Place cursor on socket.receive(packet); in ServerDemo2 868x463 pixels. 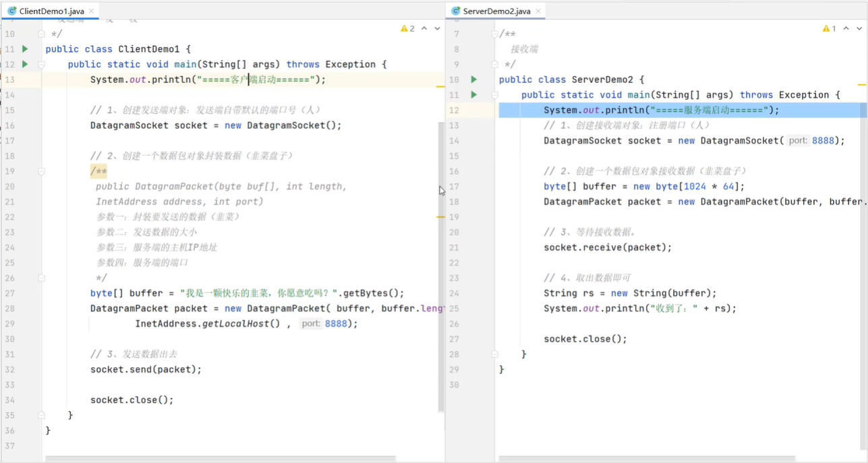(608, 247)
